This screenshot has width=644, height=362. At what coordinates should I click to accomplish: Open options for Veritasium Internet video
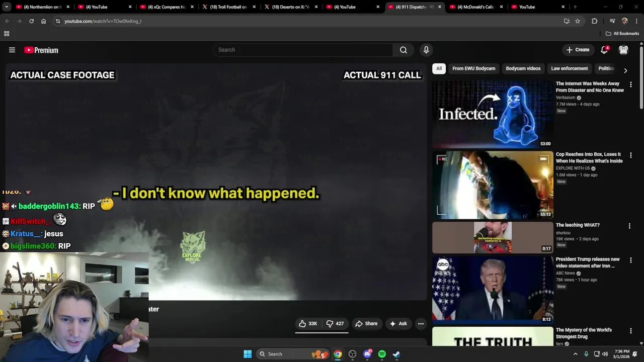(x=631, y=84)
